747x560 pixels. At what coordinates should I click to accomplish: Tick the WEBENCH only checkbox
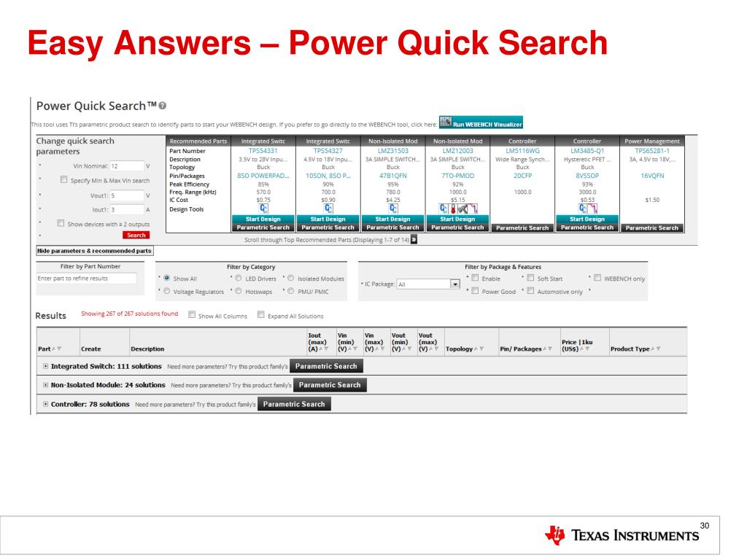point(597,278)
